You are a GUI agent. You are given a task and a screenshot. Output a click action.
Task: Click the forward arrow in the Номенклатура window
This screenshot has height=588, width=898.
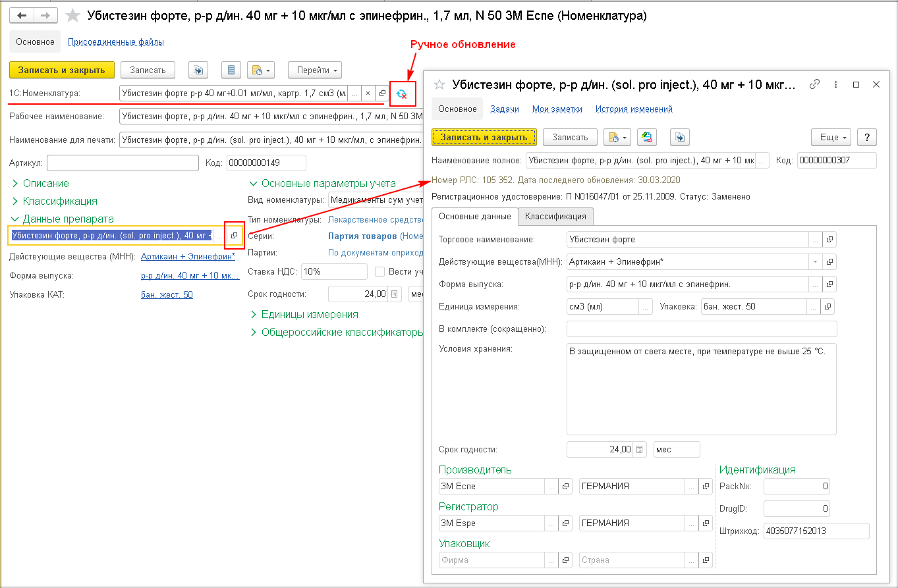click(45, 15)
